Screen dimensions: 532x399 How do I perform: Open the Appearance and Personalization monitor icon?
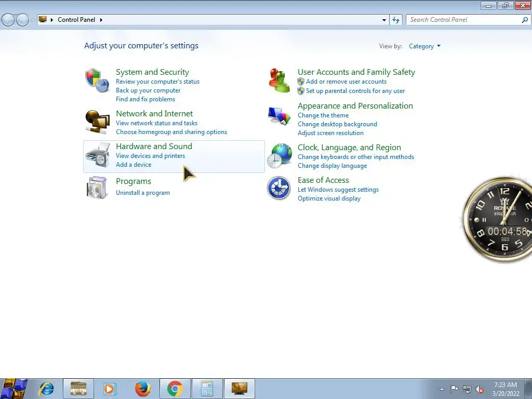[x=279, y=115]
